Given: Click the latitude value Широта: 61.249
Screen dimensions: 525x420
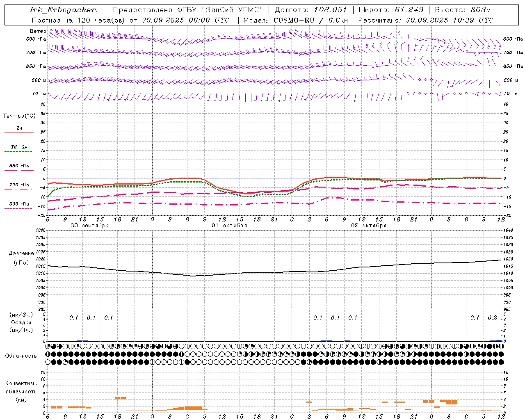Looking at the screenshot, I should click(x=391, y=10).
